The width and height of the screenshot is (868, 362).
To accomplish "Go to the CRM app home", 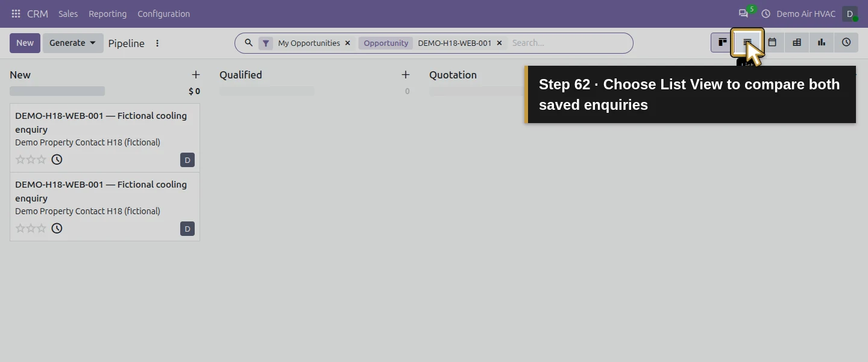I will pos(37,13).
